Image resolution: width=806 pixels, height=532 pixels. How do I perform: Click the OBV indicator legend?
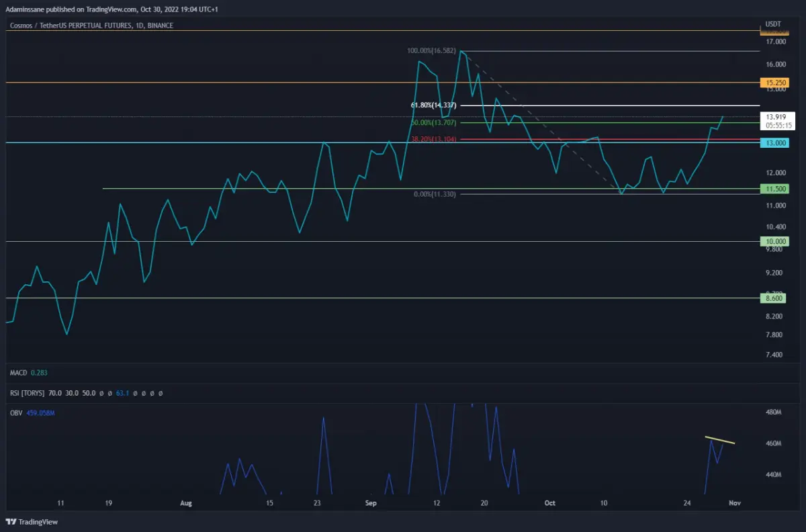32,412
